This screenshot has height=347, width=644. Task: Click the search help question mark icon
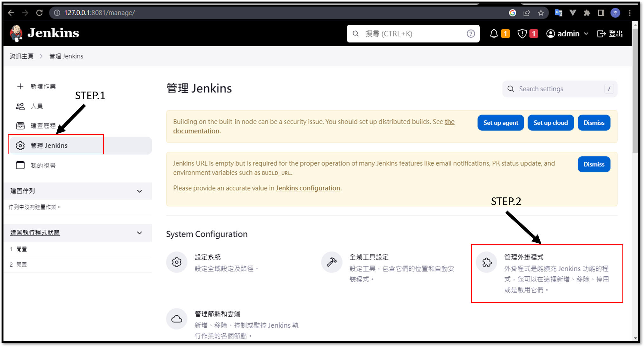[x=471, y=34]
